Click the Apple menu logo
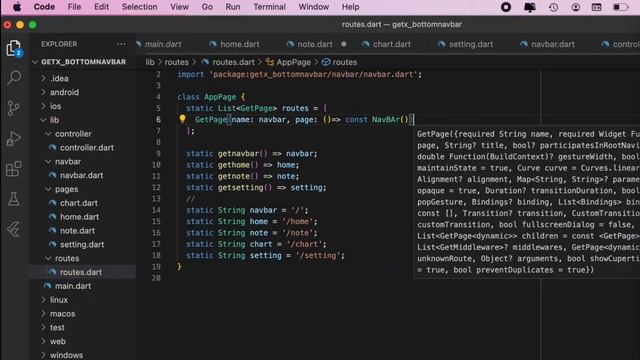 coord(17,7)
